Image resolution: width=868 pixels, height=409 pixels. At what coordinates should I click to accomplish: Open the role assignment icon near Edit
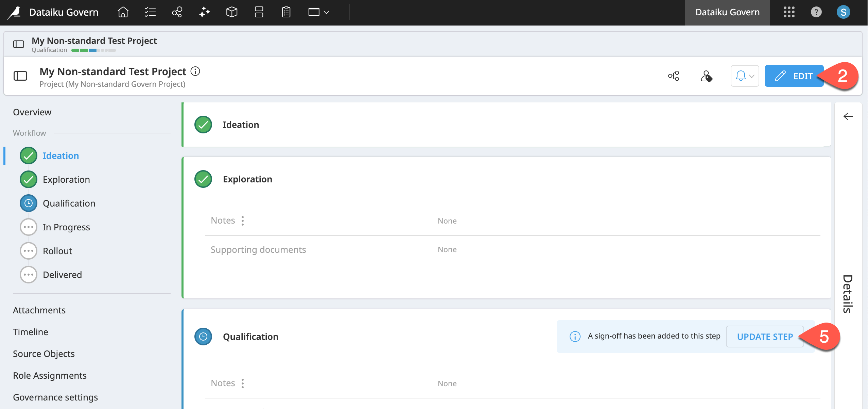(706, 76)
